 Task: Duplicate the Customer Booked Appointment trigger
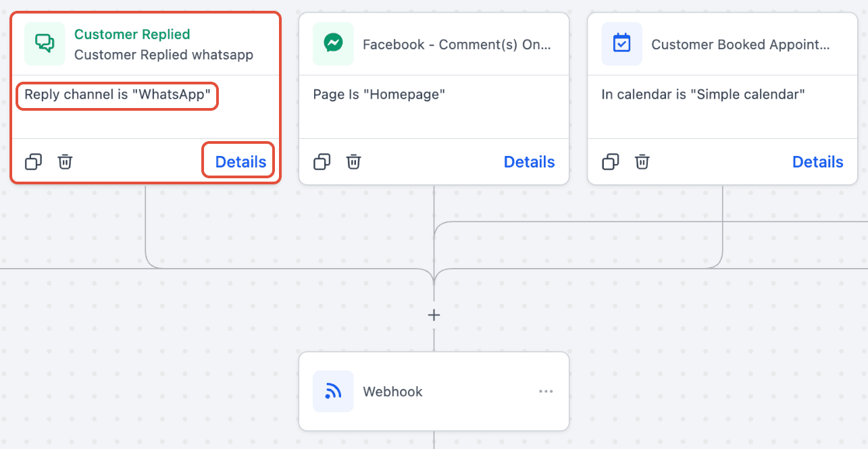click(x=610, y=162)
